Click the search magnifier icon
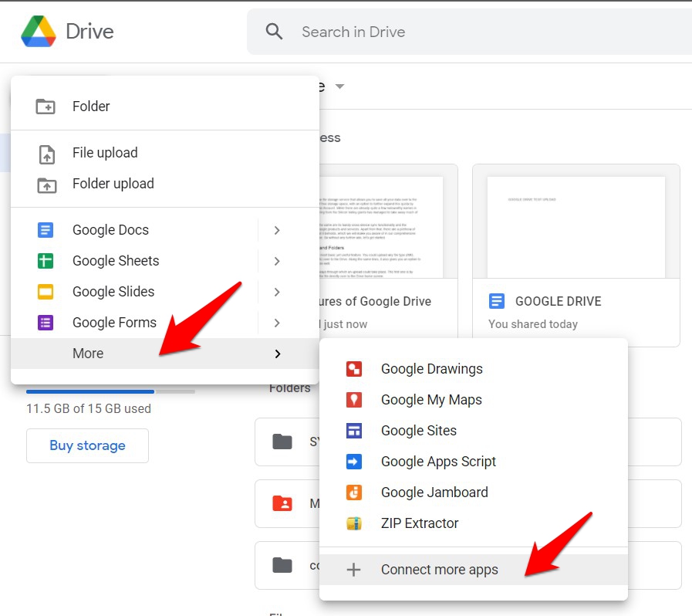 pos(274,32)
